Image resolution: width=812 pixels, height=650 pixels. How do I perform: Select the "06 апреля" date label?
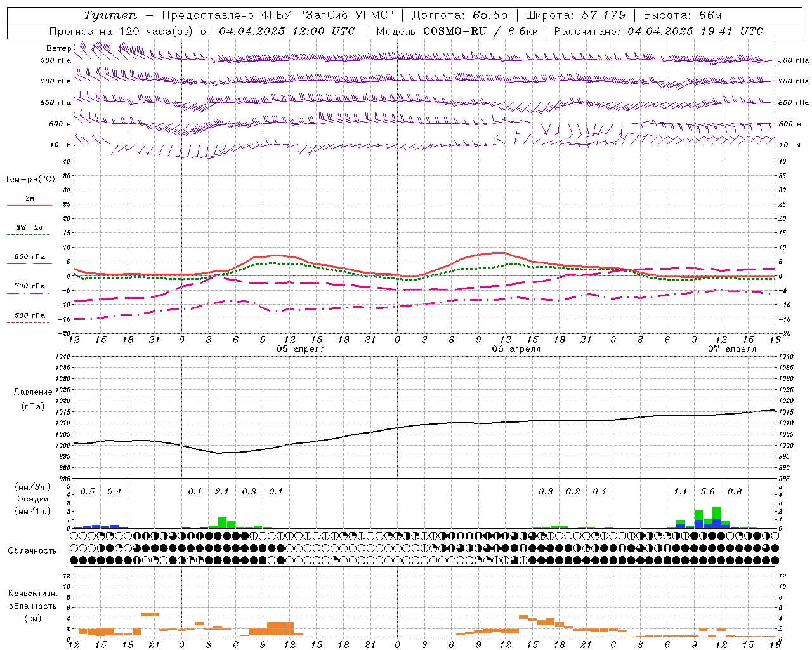pos(516,349)
